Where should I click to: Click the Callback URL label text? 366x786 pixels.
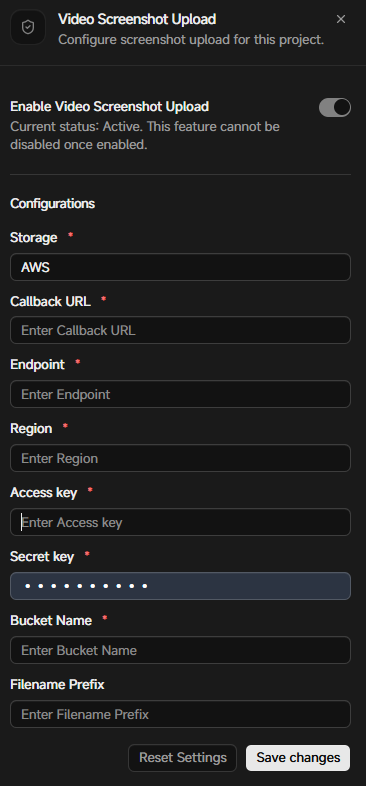point(50,301)
